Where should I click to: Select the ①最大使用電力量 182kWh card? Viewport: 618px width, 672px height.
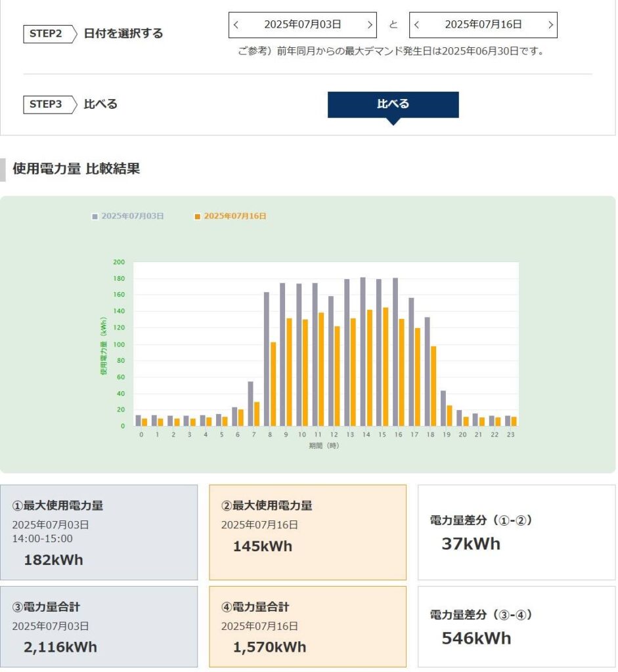point(99,532)
